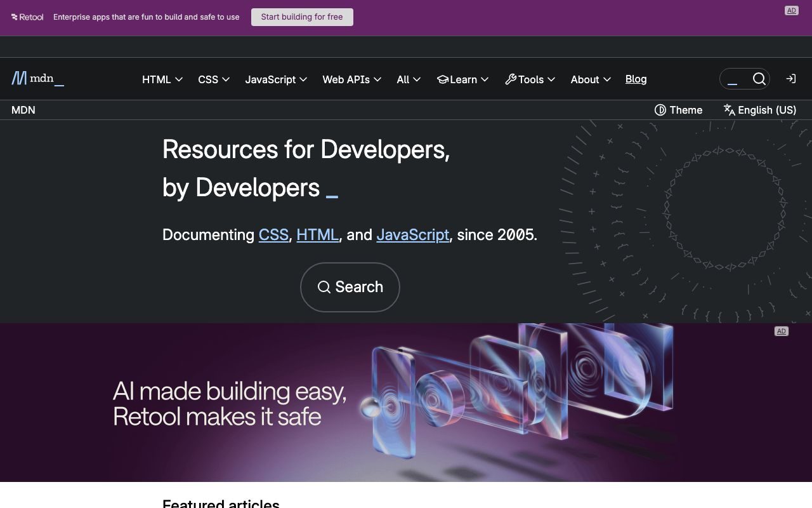The height and width of the screenshot is (508, 812).
Task: Open the language translate icon
Action: click(x=729, y=110)
